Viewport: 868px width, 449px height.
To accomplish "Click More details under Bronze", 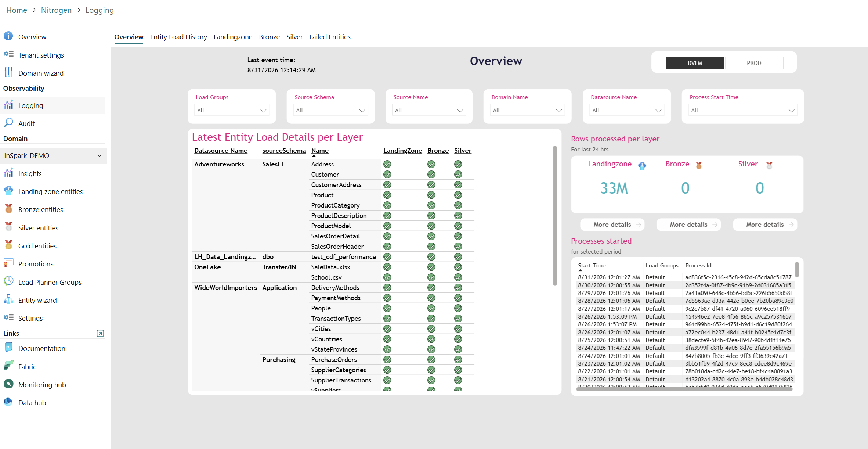I will 688,224.
